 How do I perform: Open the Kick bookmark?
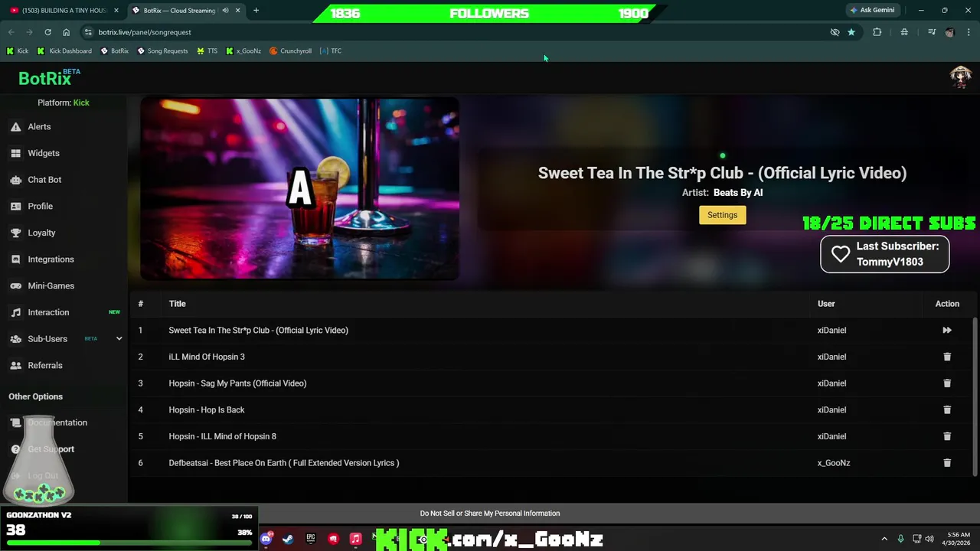pos(18,51)
